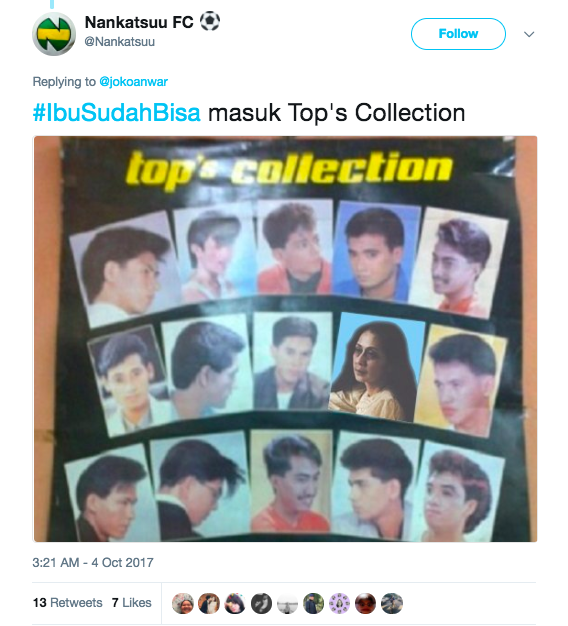View the 13 Retweets list
The width and height of the screenshot is (568, 626).
pos(67,602)
